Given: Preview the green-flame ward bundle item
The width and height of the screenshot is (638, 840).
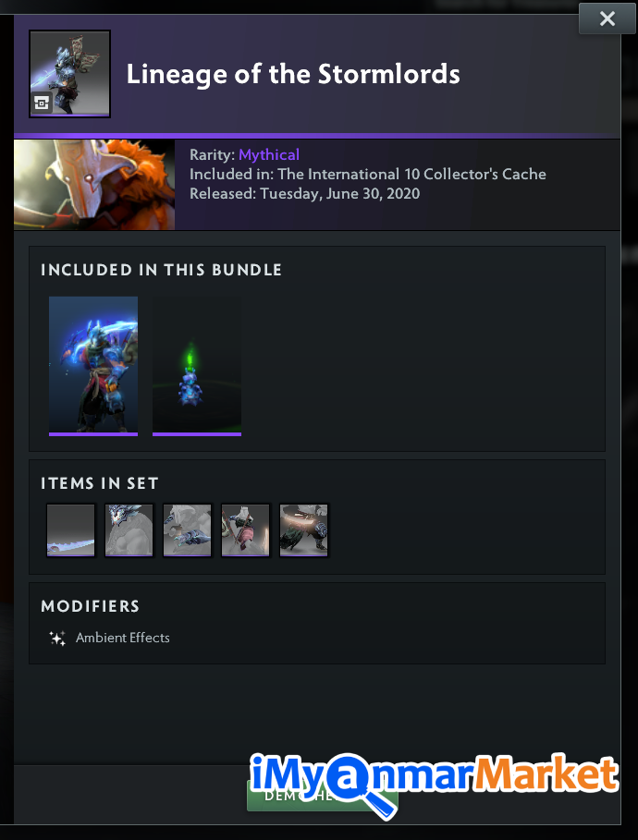Looking at the screenshot, I should click(197, 366).
